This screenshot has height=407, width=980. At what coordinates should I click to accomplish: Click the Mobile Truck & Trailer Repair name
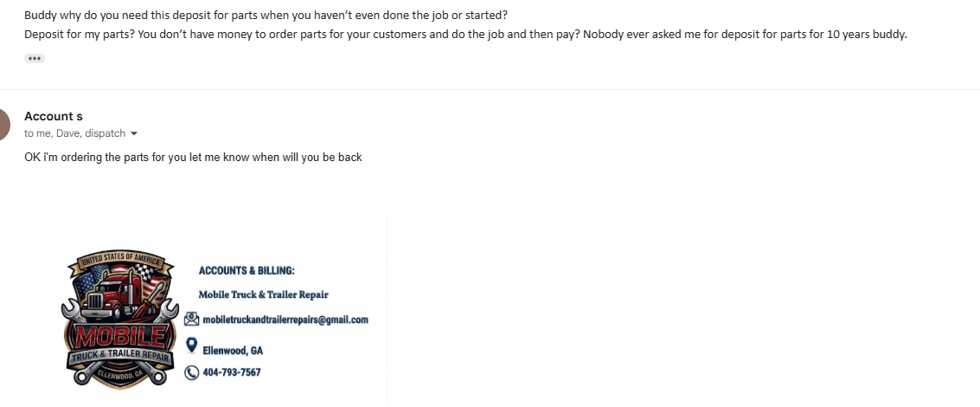click(x=263, y=294)
